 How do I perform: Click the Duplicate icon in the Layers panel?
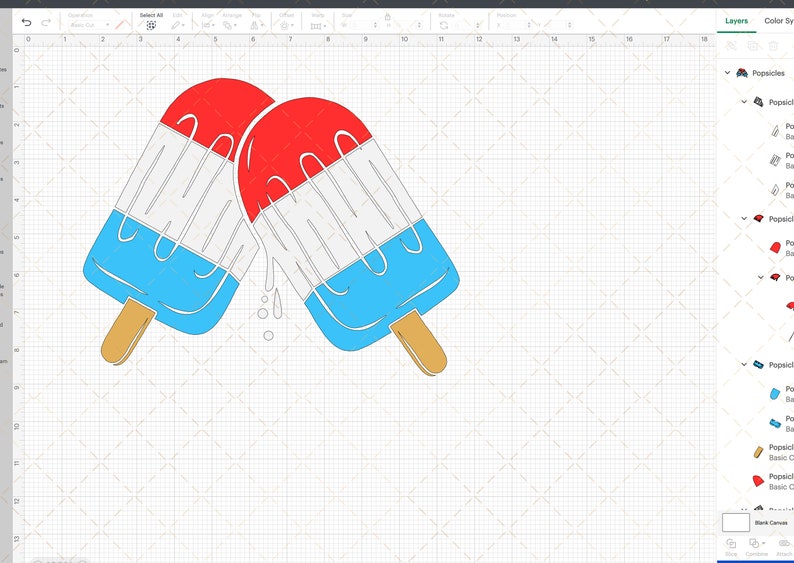[752, 46]
